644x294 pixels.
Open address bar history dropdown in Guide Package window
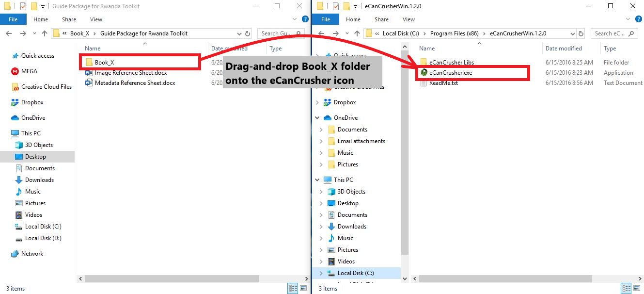pyautogui.click(x=239, y=33)
